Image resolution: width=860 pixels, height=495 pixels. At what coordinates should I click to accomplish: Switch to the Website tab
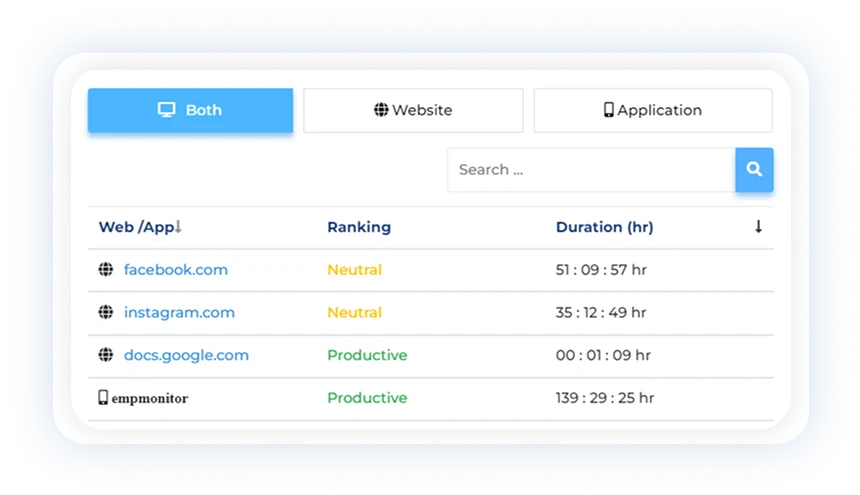point(413,110)
